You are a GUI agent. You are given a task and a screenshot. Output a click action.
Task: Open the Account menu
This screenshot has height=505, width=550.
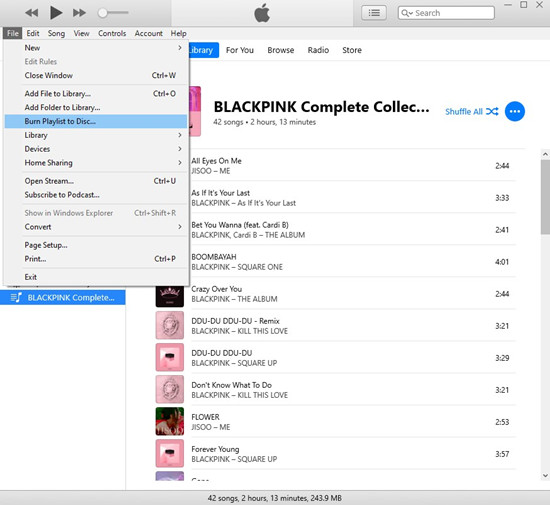click(x=148, y=33)
